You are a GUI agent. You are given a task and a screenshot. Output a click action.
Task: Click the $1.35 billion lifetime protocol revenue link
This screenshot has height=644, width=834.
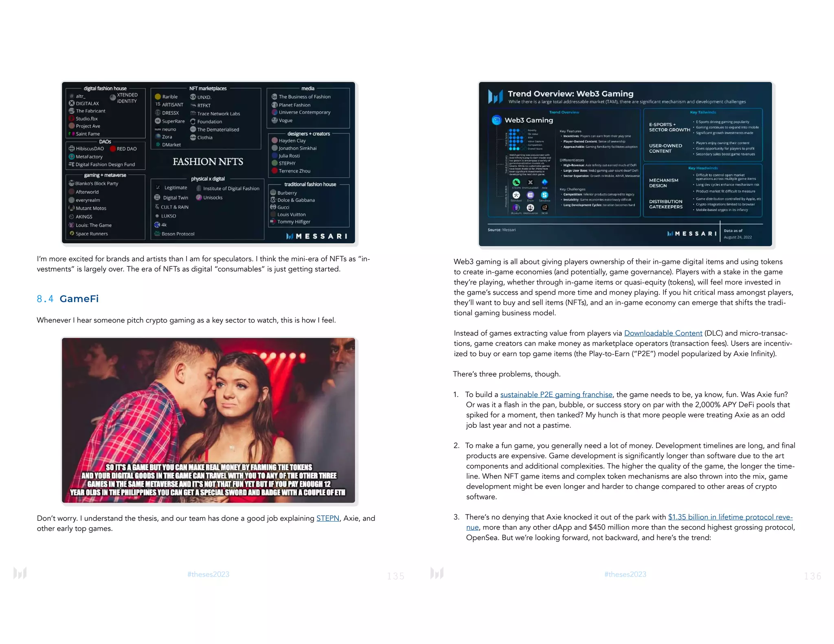click(730, 517)
